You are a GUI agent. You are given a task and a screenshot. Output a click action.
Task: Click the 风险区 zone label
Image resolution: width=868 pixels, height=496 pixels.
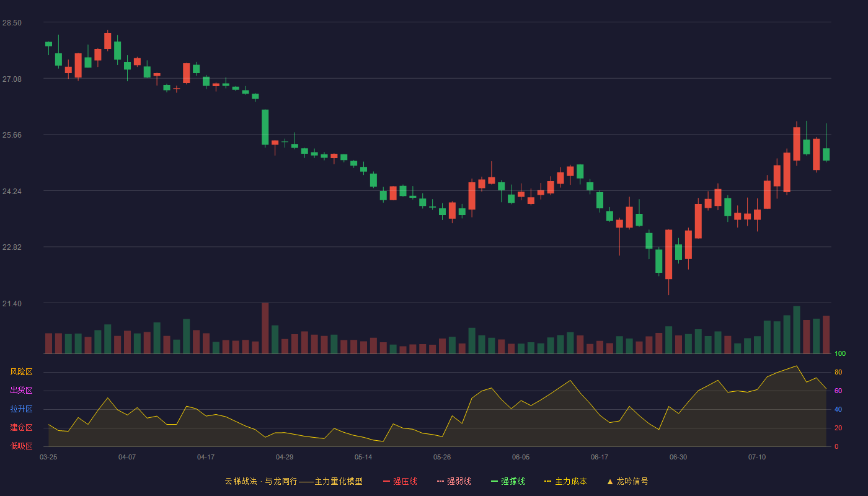(x=21, y=372)
